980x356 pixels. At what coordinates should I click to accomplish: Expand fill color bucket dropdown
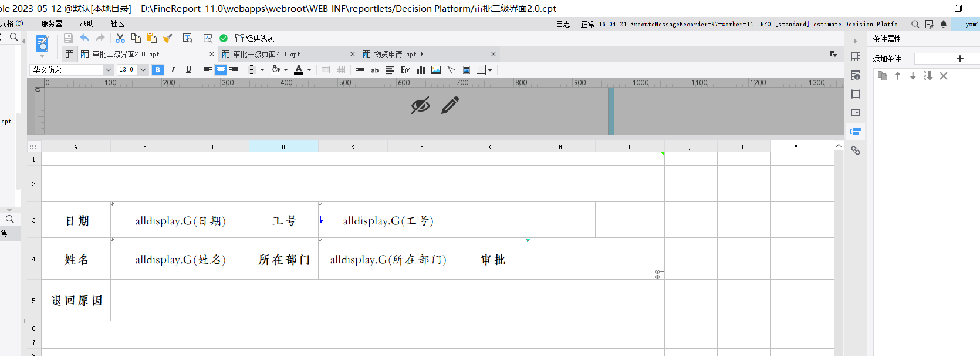coord(286,70)
